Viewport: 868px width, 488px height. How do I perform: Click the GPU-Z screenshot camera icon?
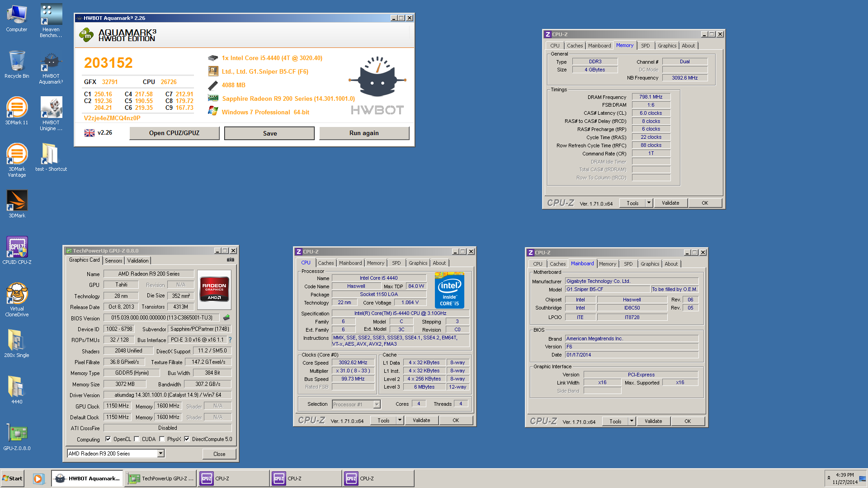tap(231, 260)
